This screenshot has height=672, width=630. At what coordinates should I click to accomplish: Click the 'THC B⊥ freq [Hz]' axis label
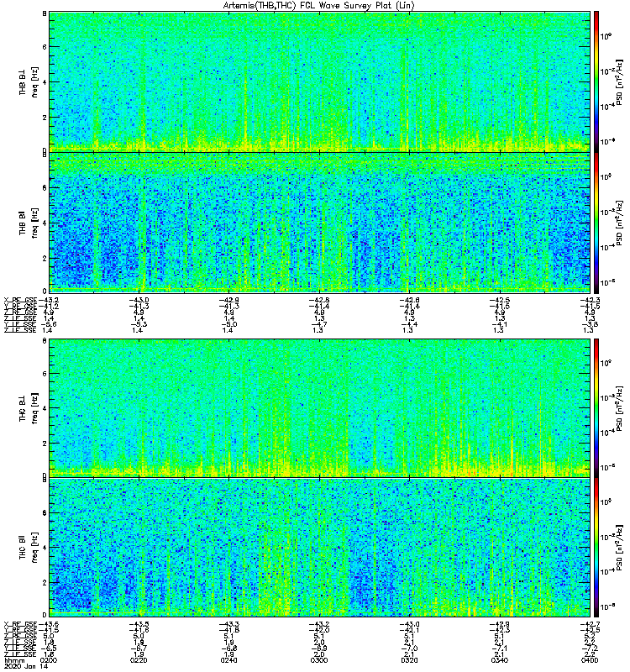(29, 408)
